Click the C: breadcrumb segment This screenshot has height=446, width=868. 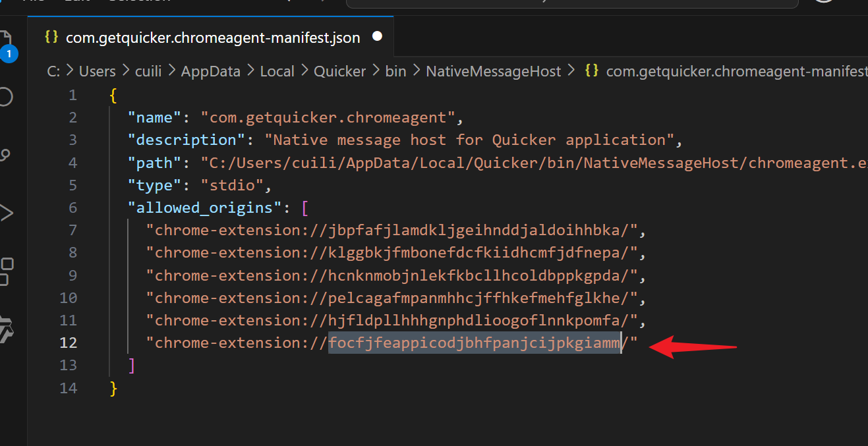click(x=54, y=71)
